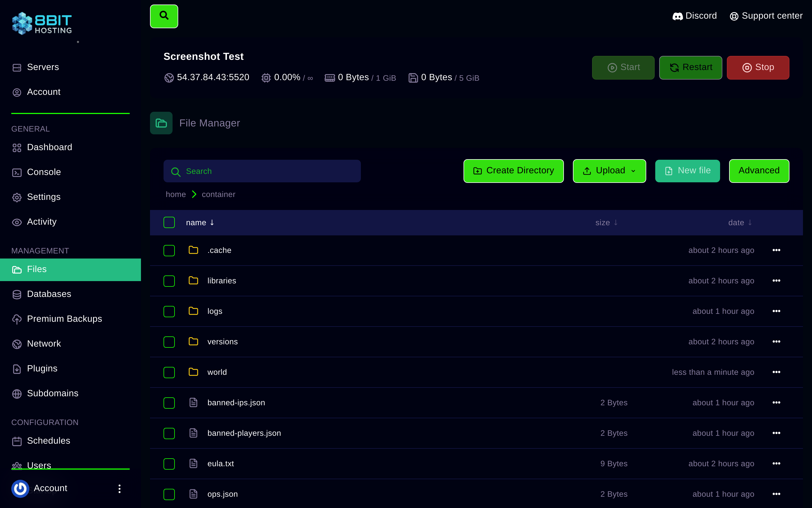Click the Restart server button

coord(690,67)
